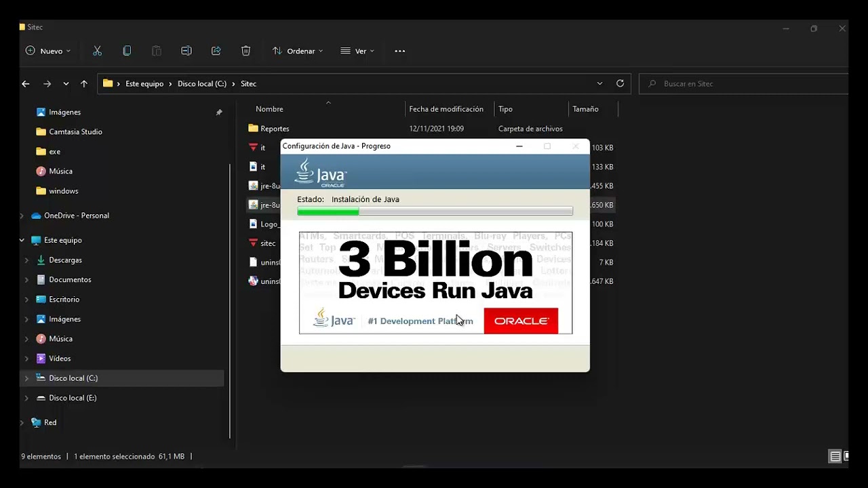Expand the address bar history dropdown
The height and width of the screenshot is (488, 868).
click(x=599, y=83)
